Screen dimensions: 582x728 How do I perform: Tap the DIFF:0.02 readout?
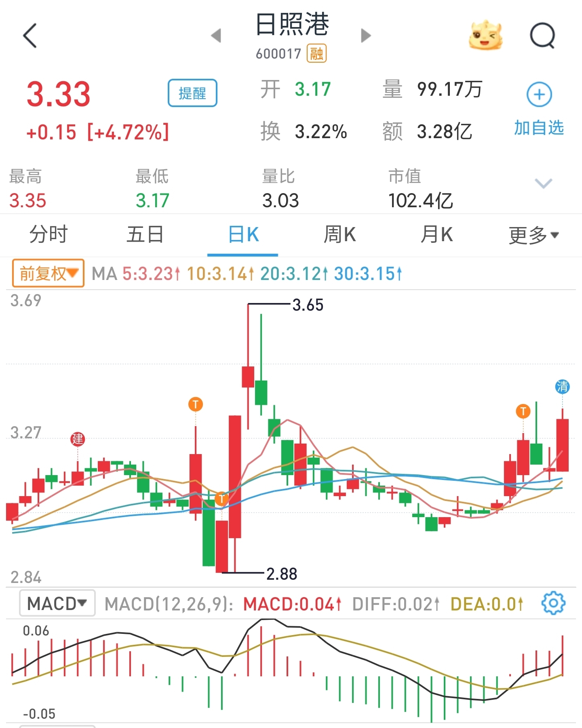(x=396, y=604)
